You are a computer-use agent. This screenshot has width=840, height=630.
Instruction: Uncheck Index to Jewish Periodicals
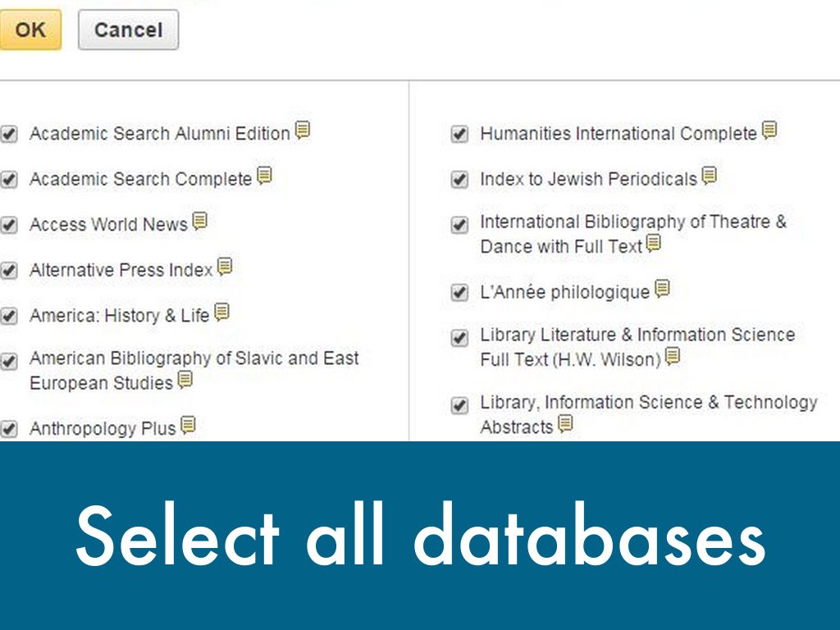[x=459, y=180]
